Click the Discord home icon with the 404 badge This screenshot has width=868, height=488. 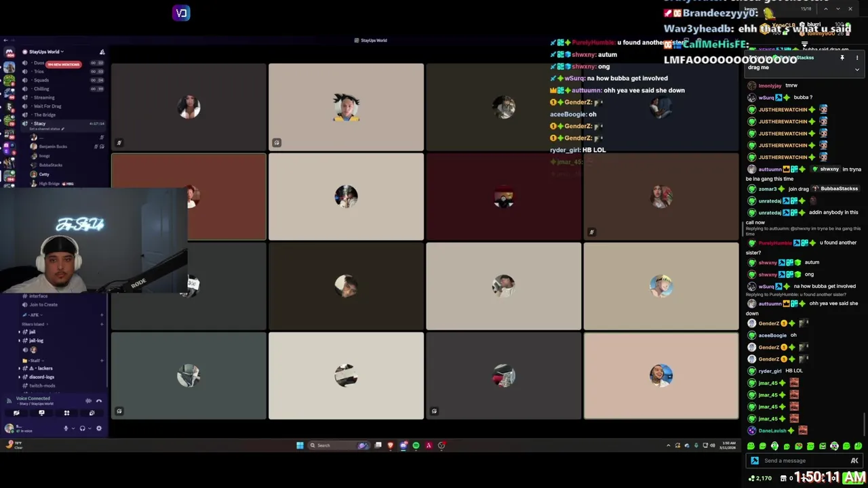(9, 52)
